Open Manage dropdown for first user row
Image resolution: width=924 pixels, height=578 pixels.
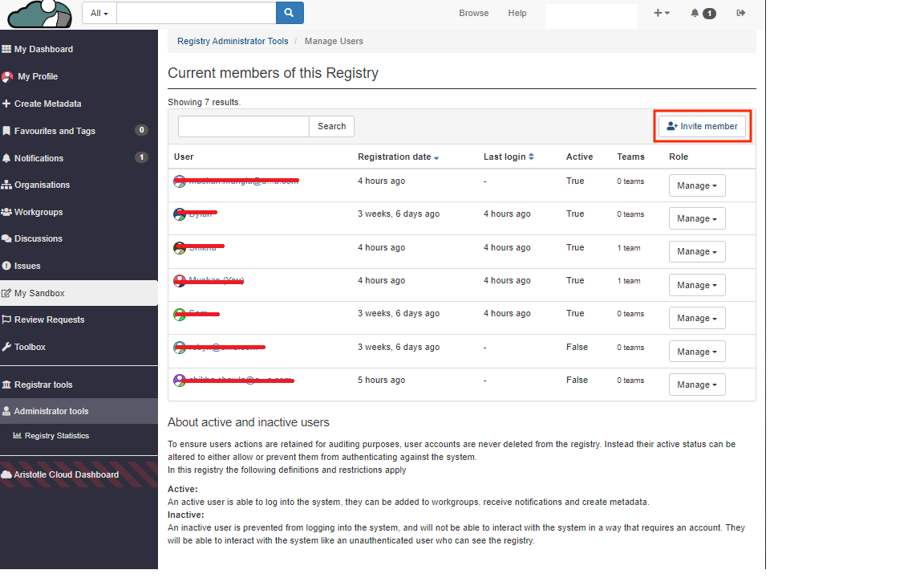pos(696,185)
